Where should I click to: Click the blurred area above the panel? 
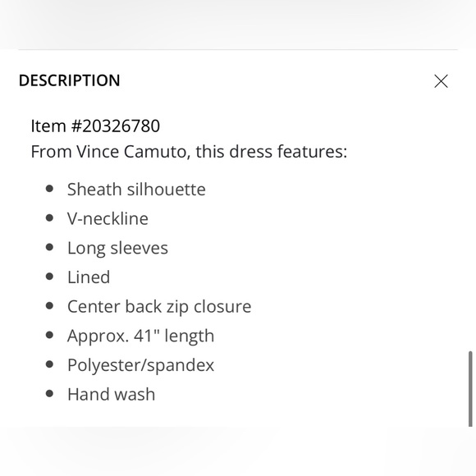(x=238, y=25)
